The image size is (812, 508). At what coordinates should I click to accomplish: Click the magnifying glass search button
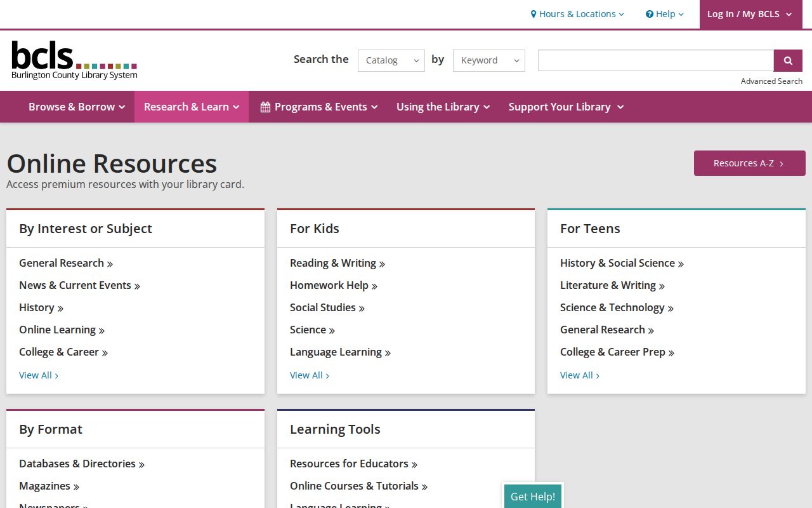click(788, 60)
